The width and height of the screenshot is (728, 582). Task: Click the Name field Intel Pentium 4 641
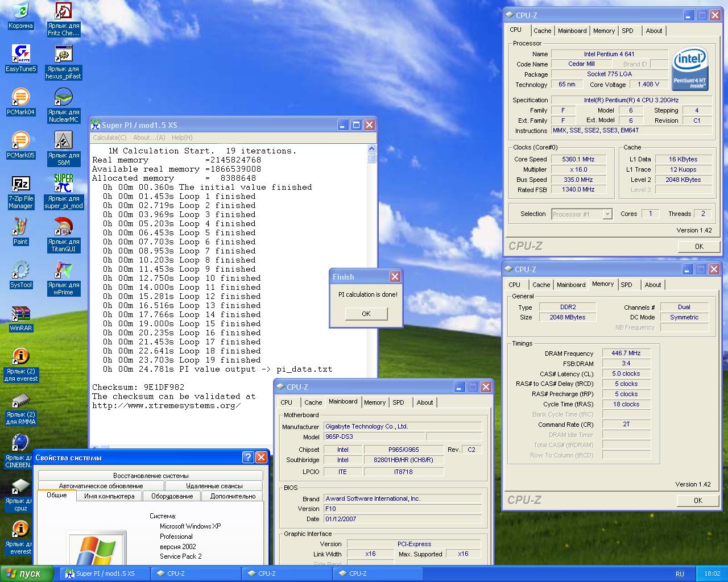[609, 54]
